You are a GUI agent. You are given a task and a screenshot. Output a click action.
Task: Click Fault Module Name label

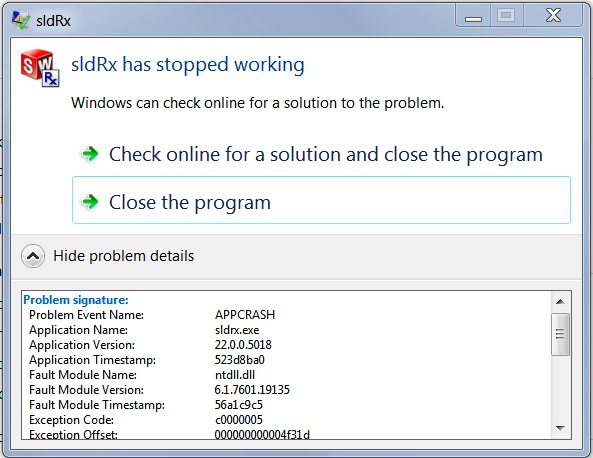tap(83, 375)
